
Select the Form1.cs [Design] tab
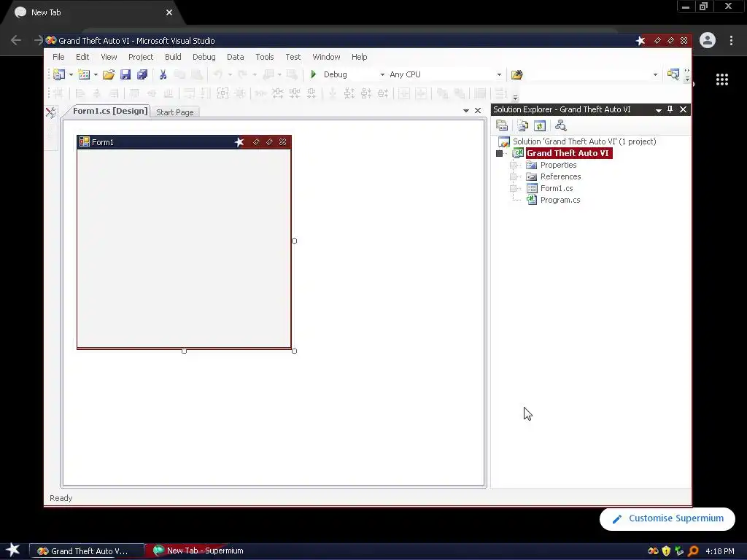click(x=110, y=111)
